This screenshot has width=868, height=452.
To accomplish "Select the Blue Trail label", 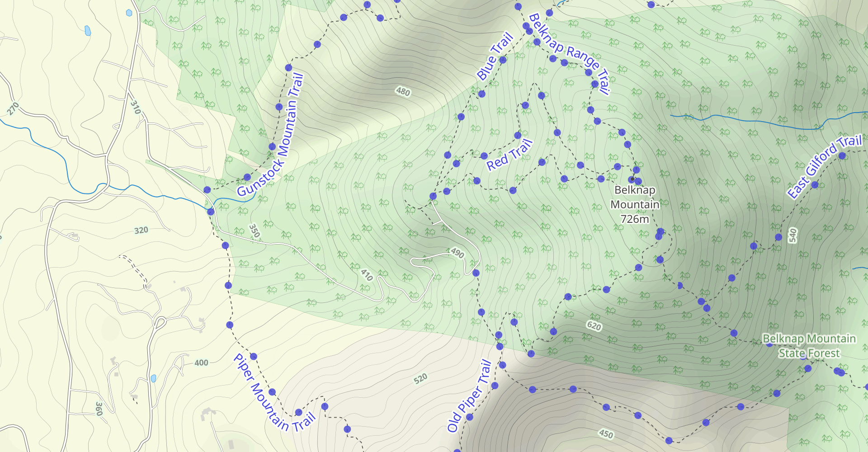I will pos(495,56).
